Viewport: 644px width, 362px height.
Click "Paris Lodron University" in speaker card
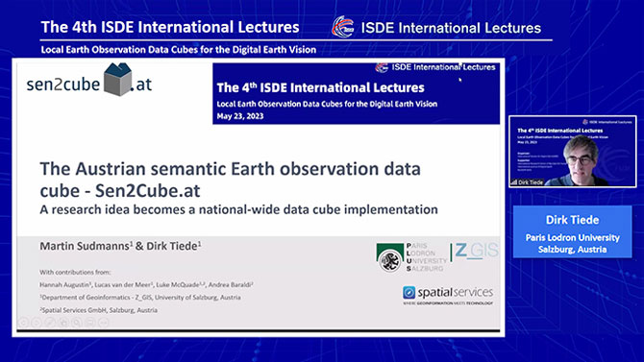(572, 237)
